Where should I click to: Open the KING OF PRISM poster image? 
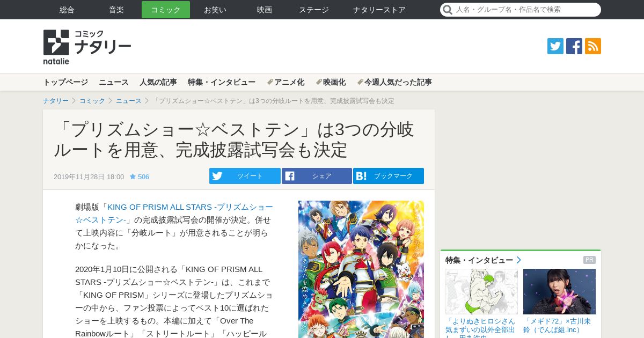tap(361, 269)
